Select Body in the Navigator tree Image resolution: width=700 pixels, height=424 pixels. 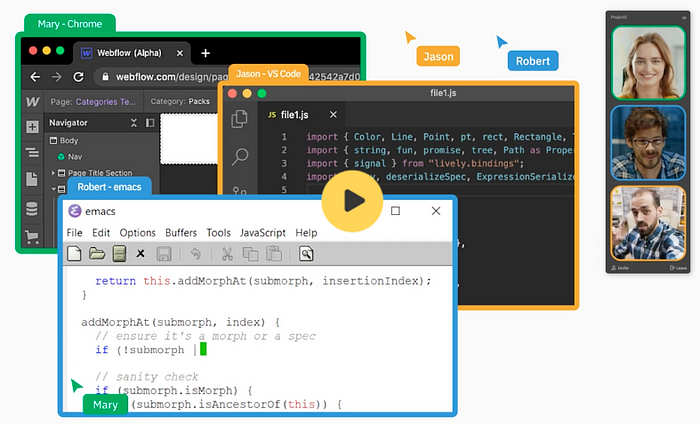(64, 141)
